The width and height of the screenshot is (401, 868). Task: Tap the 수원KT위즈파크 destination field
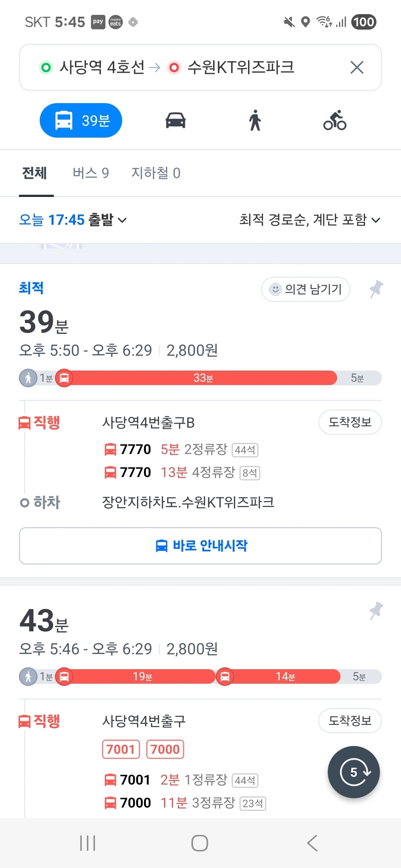click(x=241, y=68)
